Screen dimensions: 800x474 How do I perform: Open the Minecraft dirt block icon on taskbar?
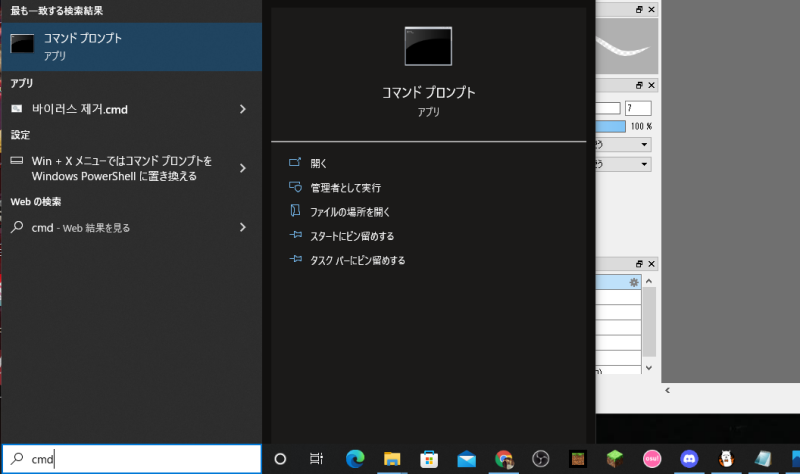pyautogui.click(x=578, y=459)
